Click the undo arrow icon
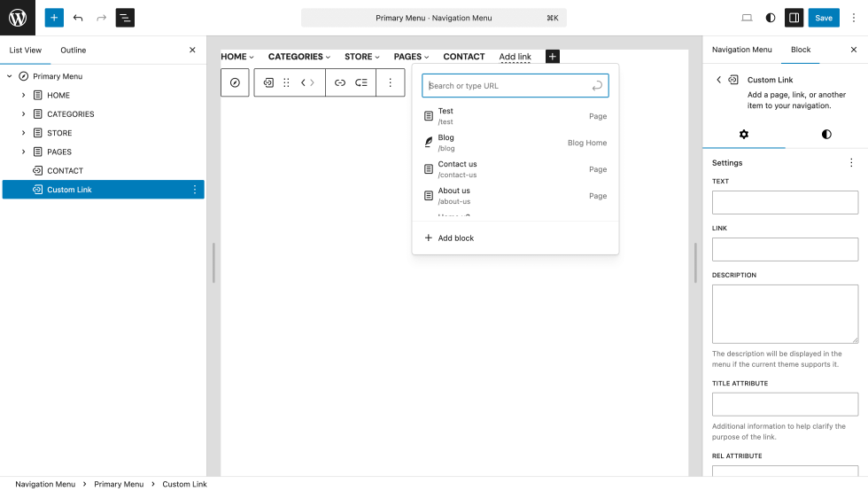This screenshot has width=868, height=491. tap(79, 18)
